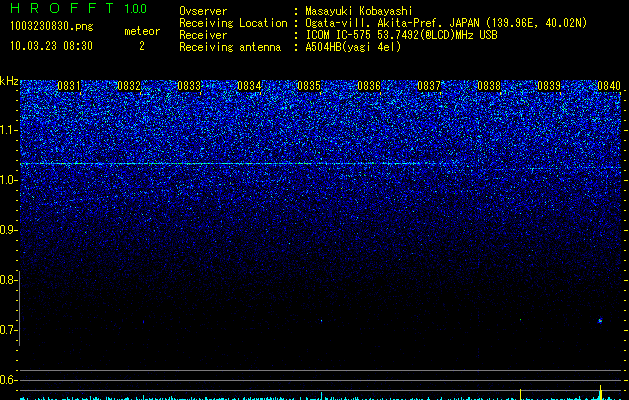Click the 0831 time marker

pos(69,86)
